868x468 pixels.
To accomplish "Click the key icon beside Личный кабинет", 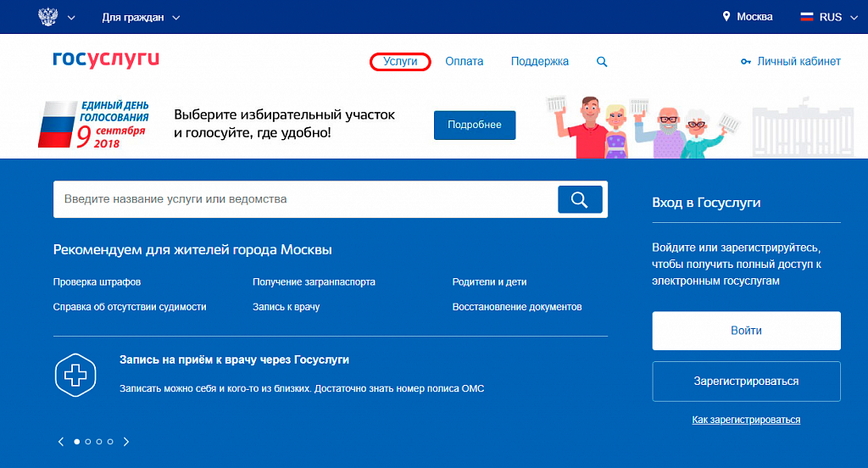I will [746, 62].
